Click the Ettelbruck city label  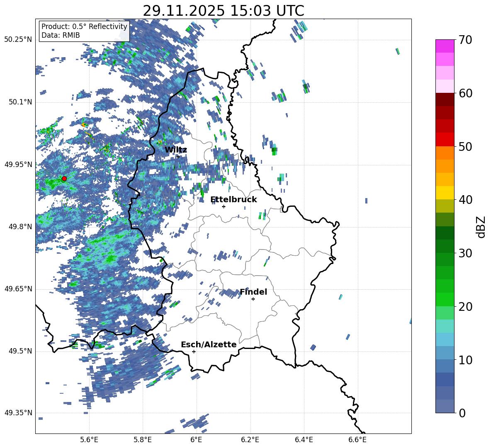point(233,200)
